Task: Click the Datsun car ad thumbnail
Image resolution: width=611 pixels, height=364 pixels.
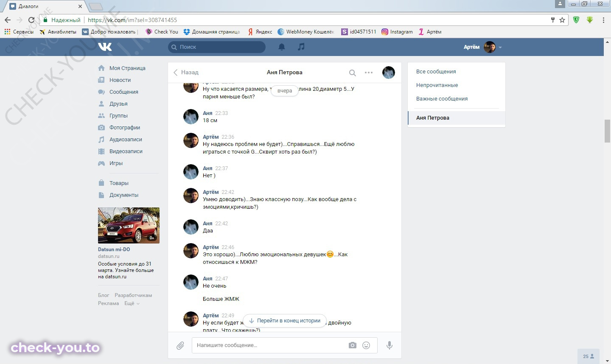Action: (x=129, y=225)
